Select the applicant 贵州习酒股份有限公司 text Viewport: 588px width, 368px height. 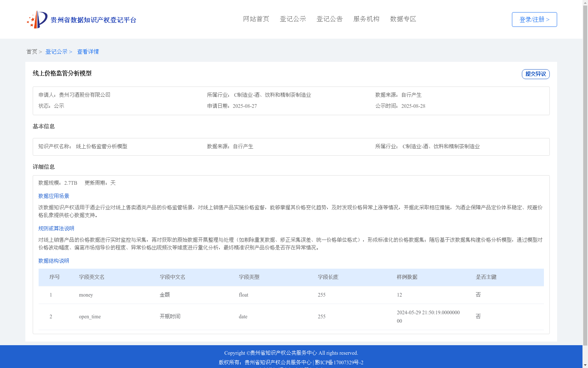coord(85,95)
